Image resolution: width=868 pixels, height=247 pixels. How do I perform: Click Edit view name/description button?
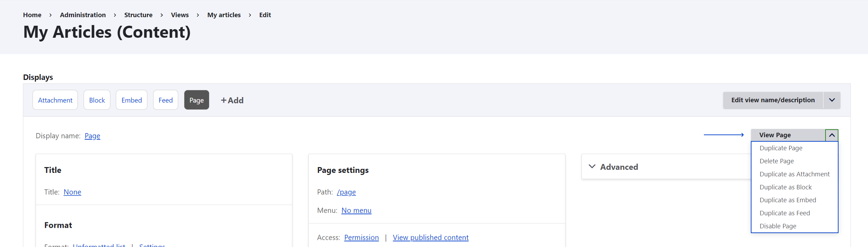[773, 100]
